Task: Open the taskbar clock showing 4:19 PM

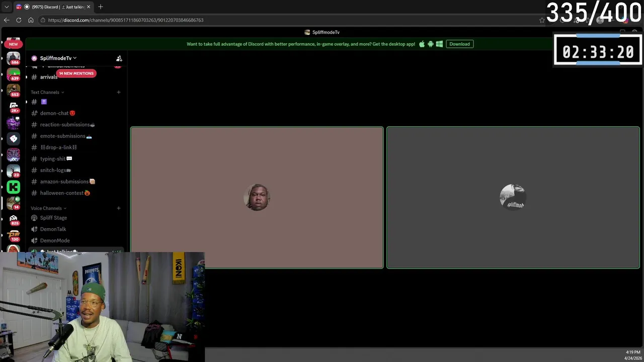Action: [633, 355]
